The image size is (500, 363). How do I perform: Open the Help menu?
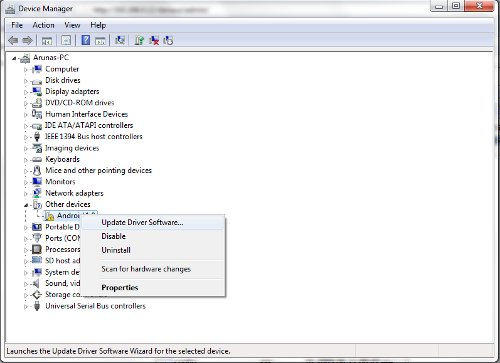(98, 25)
